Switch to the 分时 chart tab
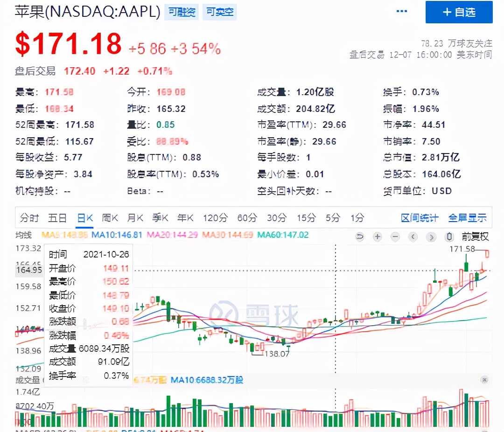 tap(29, 218)
